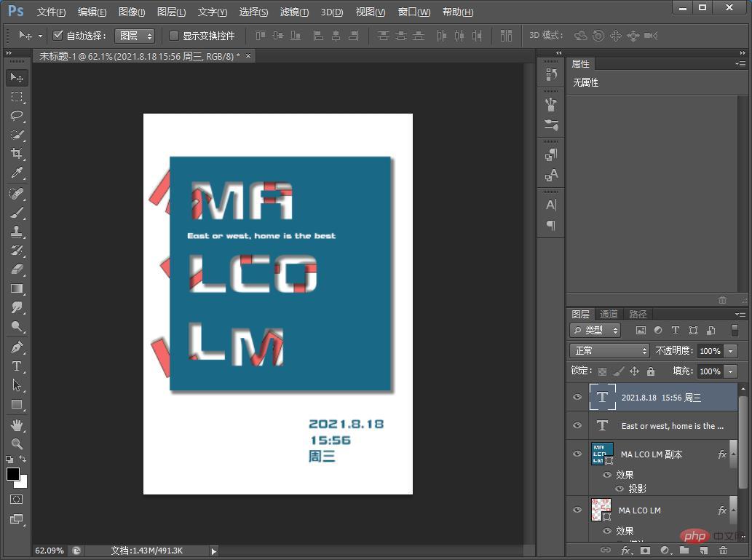752x560 pixels.
Task: Click the fill 100% value field
Action: (x=711, y=371)
